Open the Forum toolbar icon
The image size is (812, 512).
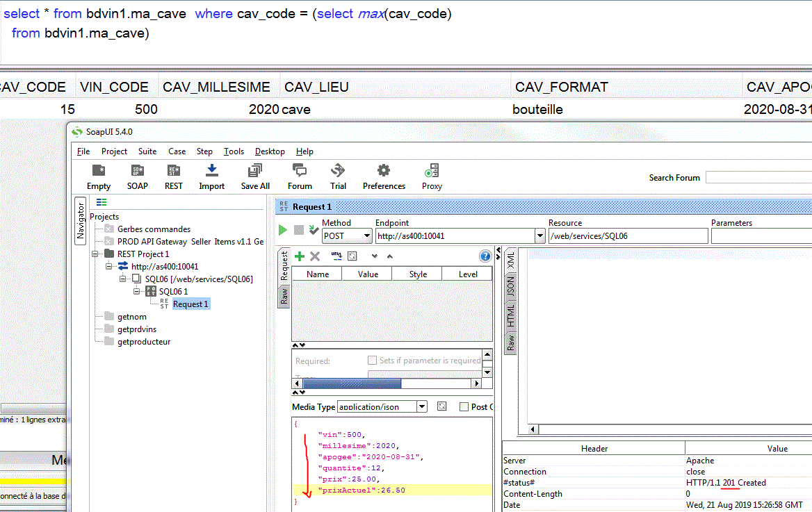point(300,171)
